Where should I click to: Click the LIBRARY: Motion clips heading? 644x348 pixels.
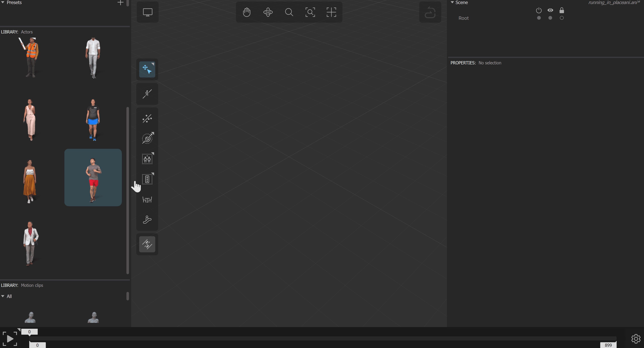tap(22, 285)
